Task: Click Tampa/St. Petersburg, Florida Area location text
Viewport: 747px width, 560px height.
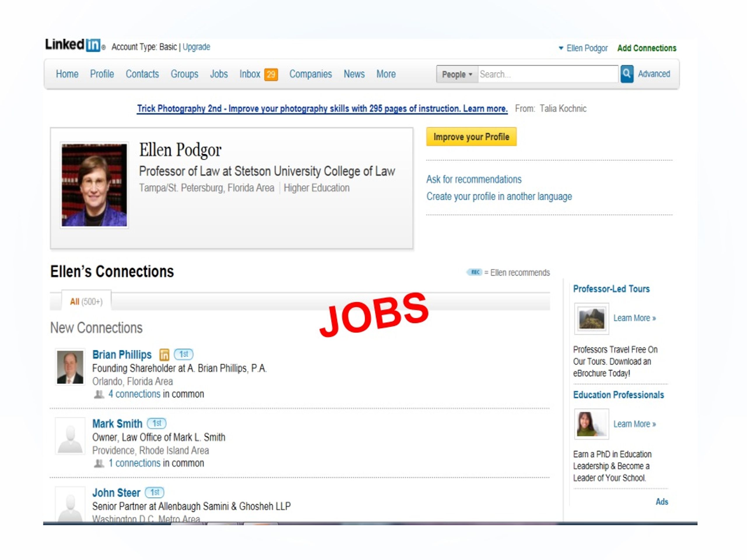Action: click(207, 188)
